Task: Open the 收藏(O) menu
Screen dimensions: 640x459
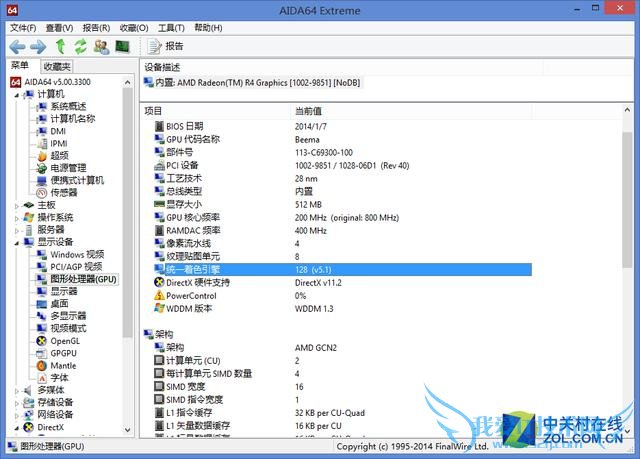Action: pyautogui.click(x=134, y=28)
